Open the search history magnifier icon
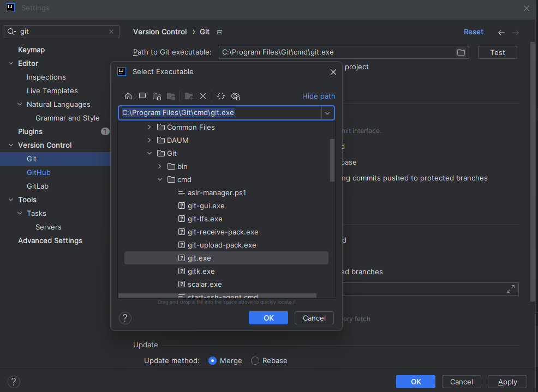The image size is (538, 392). point(11,32)
